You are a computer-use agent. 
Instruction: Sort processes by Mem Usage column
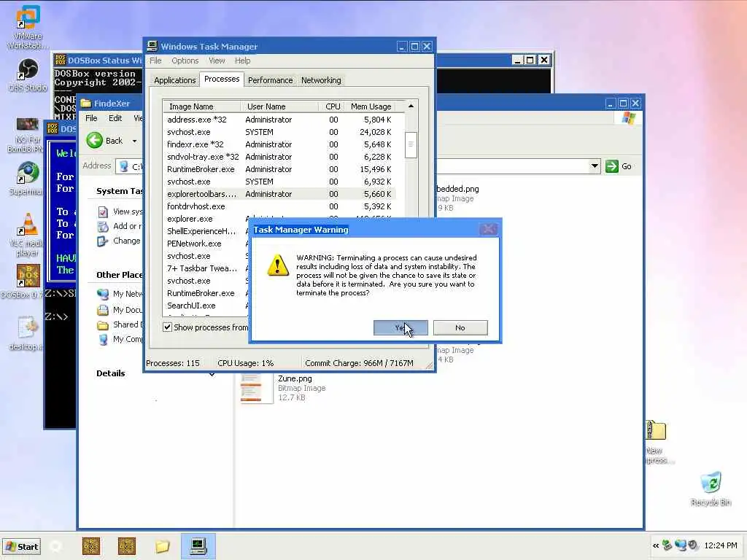[x=371, y=106]
